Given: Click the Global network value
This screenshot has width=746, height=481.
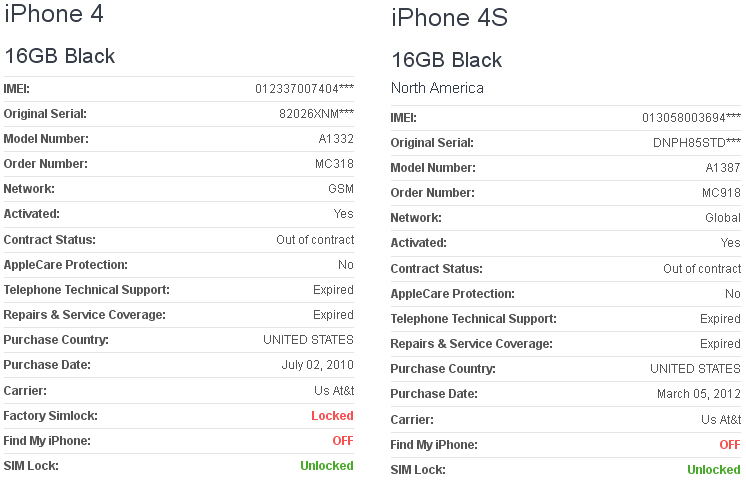Looking at the screenshot, I should pos(723,218).
